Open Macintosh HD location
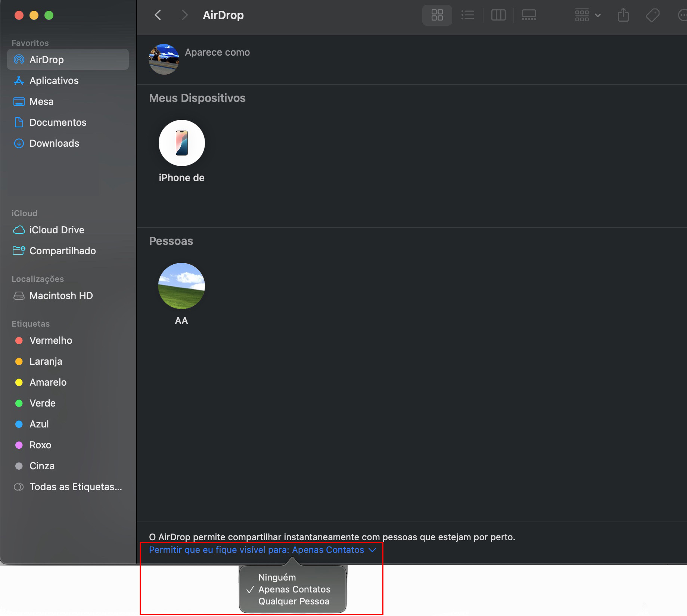This screenshot has width=687, height=616. pos(61,296)
